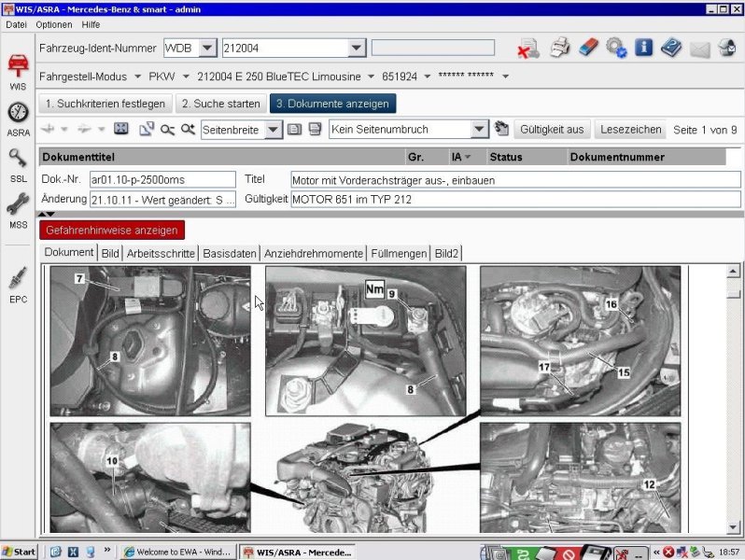Viewport: 745px width, 560px height.
Task: Expand Fahrgestell-Modus dropdown
Action: tap(138, 77)
